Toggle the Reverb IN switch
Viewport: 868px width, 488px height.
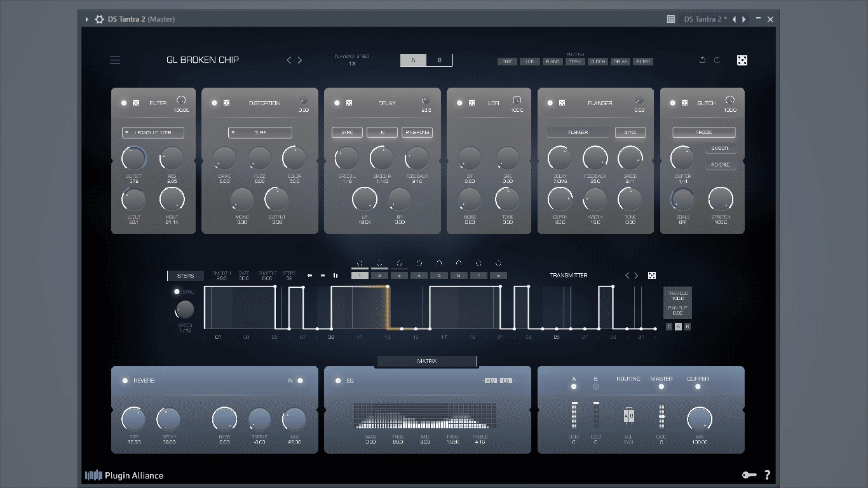[x=300, y=381]
